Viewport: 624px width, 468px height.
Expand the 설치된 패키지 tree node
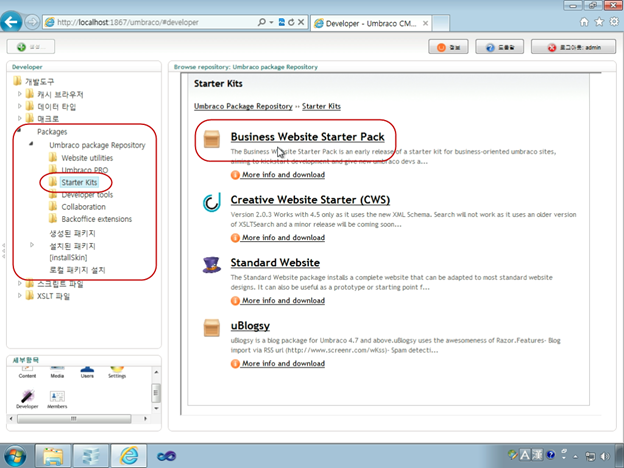[x=32, y=245]
